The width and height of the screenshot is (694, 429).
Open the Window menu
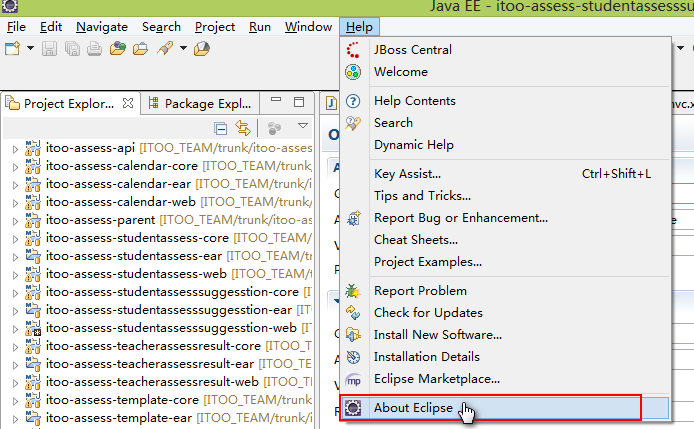point(308,27)
